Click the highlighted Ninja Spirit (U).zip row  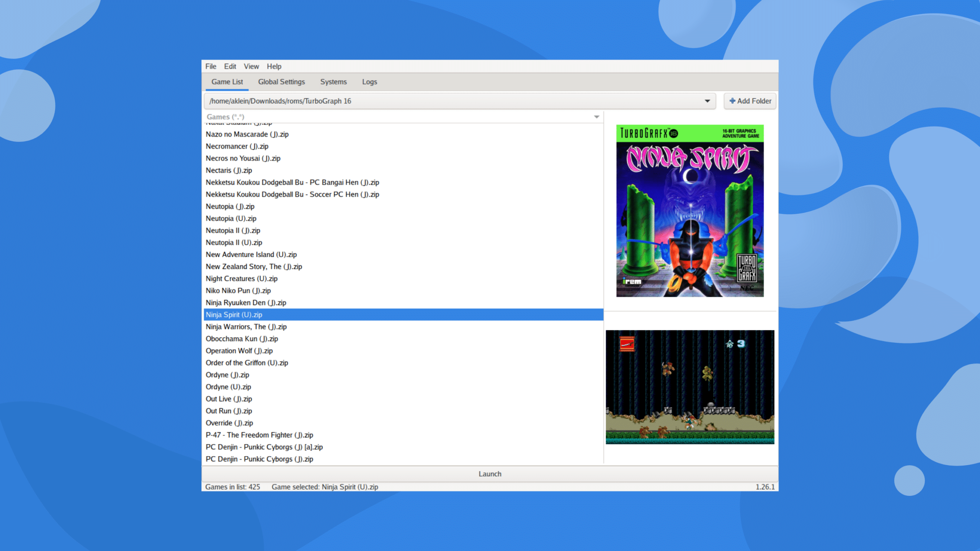point(403,315)
